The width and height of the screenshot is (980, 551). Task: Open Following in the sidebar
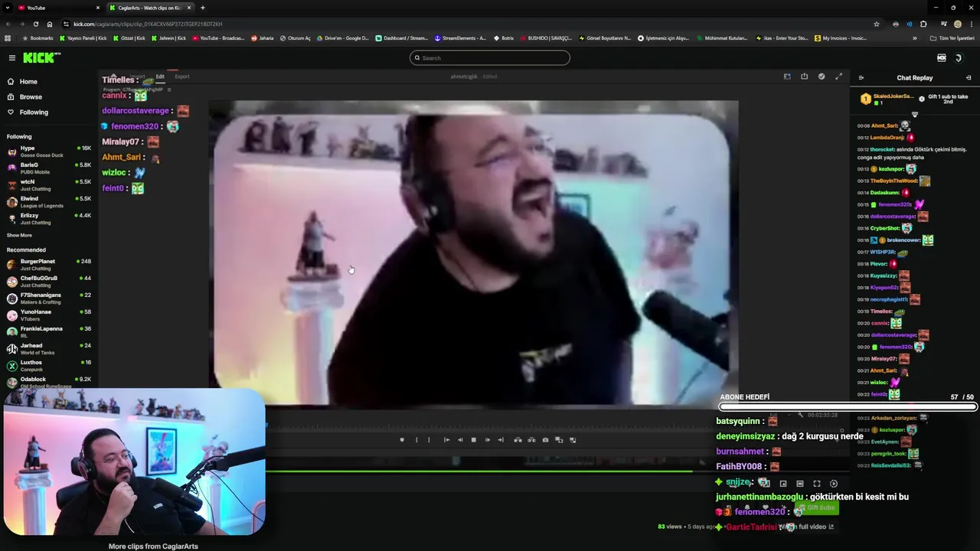(34, 112)
